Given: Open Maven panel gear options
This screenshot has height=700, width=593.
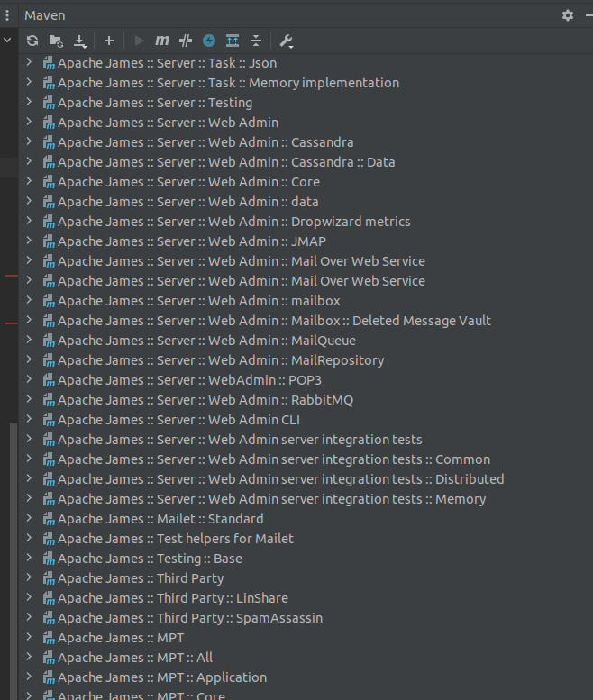Looking at the screenshot, I should coord(568,15).
